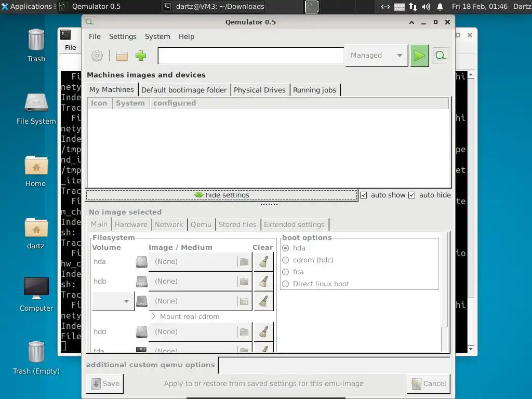Click additional custom qemu options field
This screenshot has width=532, height=399.
334,365
